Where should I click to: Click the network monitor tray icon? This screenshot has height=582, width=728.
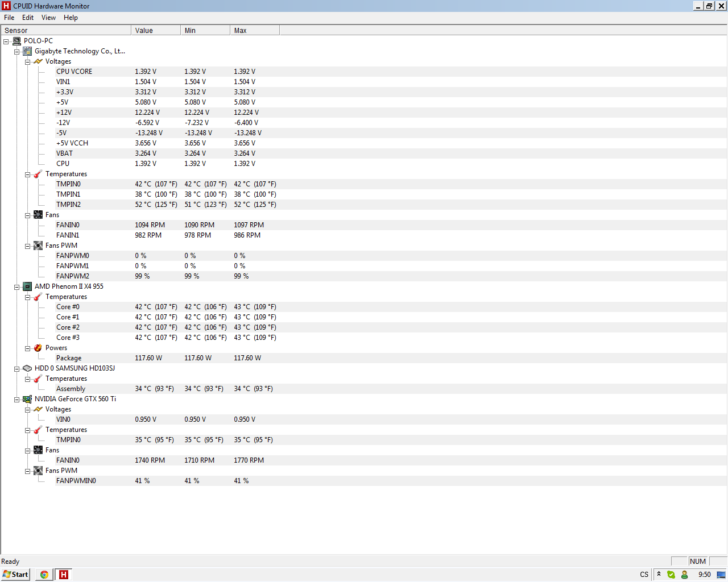[721, 575]
